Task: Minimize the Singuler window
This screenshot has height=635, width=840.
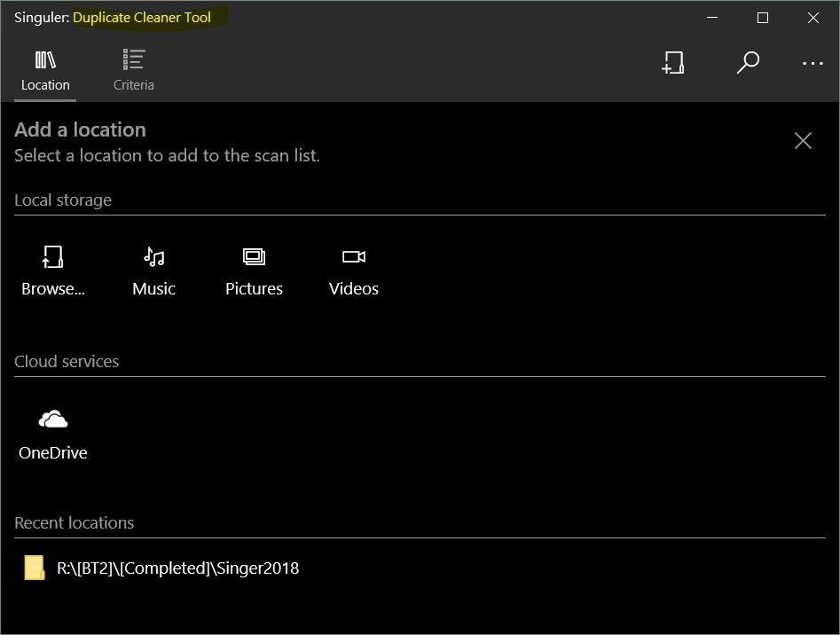Action: 712,18
